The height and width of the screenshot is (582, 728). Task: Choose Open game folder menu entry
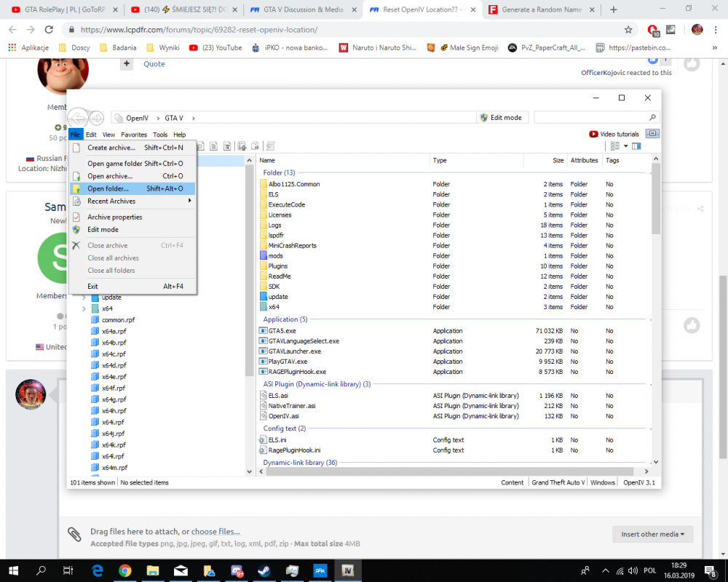pos(132,164)
